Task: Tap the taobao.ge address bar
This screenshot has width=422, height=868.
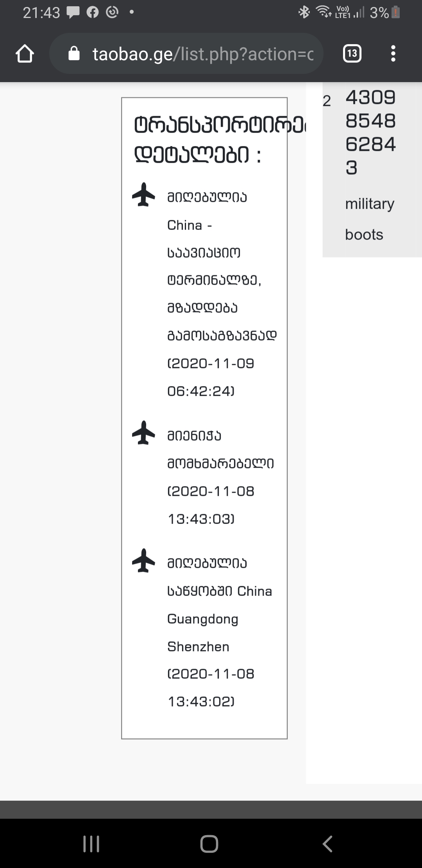Action: point(202,54)
